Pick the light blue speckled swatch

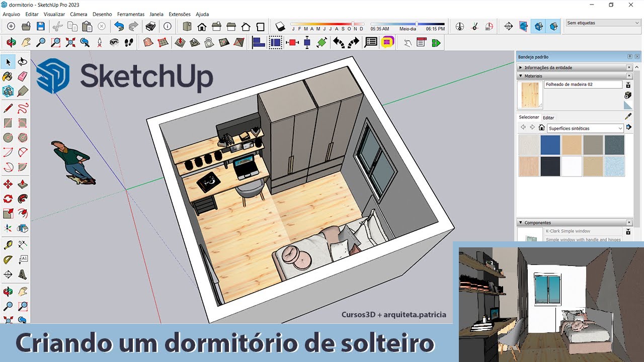tap(614, 166)
